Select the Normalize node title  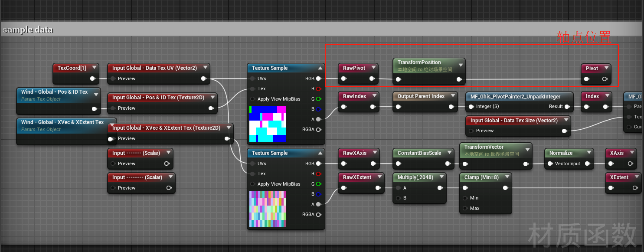(561, 153)
